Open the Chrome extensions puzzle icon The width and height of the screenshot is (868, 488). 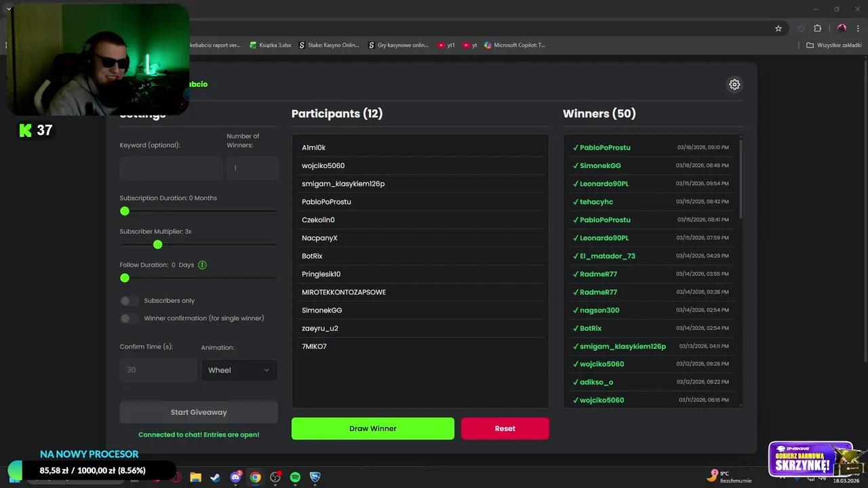(x=817, y=28)
